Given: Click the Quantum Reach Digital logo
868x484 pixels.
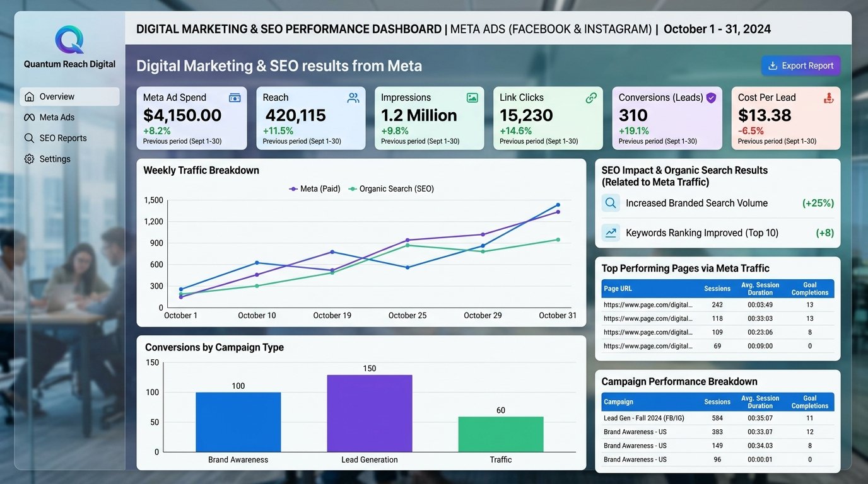Looking at the screenshot, I should pyautogui.click(x=69, y=40).
